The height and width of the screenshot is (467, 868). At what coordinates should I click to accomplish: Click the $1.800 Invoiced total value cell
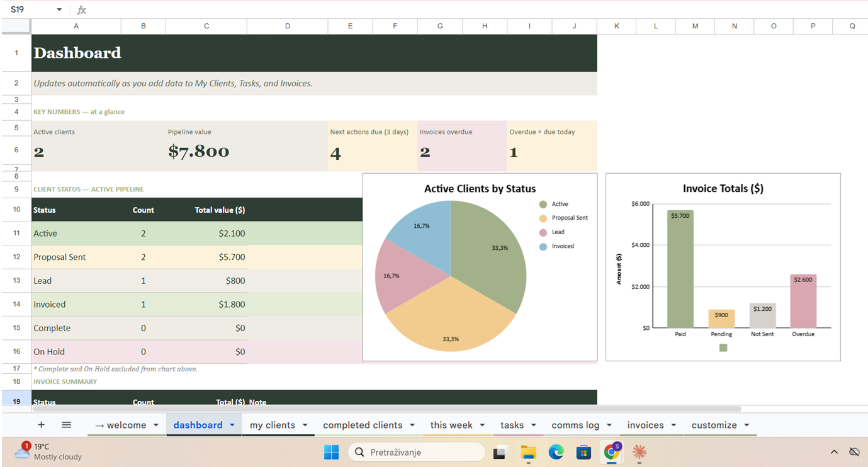click(206, 304)
